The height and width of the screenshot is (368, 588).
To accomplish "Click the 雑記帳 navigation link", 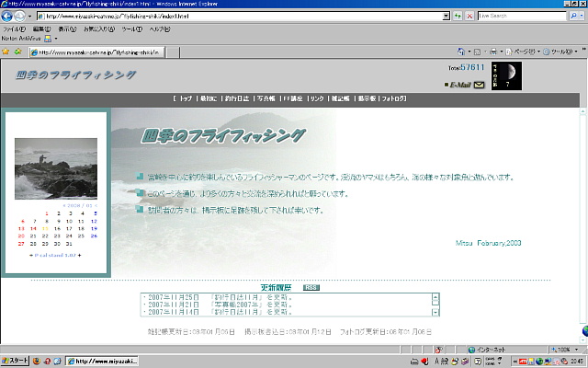I will [341, 98].
